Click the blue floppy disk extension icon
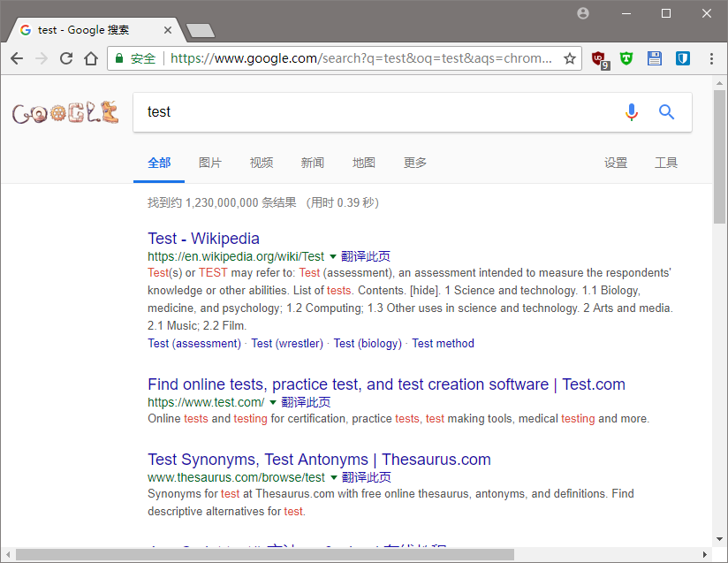 [x=655, y=58]
